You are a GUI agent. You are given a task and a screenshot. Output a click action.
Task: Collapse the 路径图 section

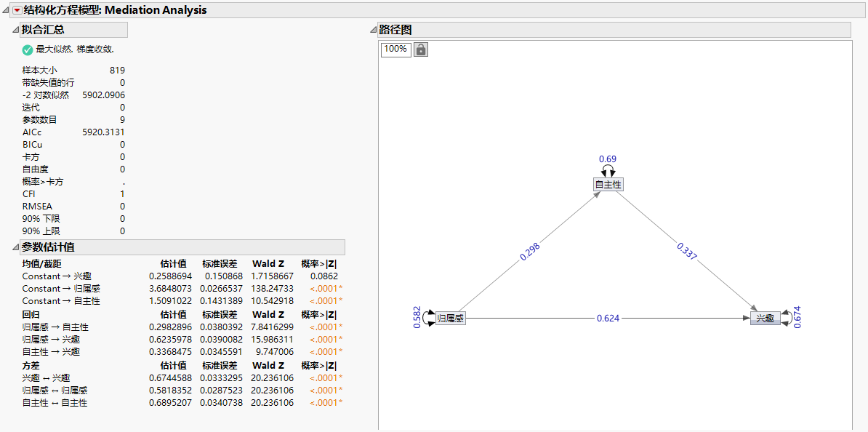[372, 30]
